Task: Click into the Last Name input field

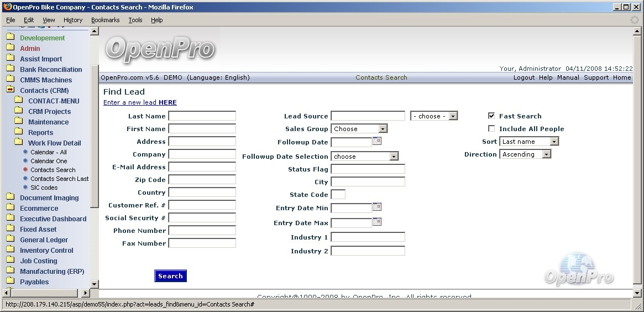Action: (202, 116)
